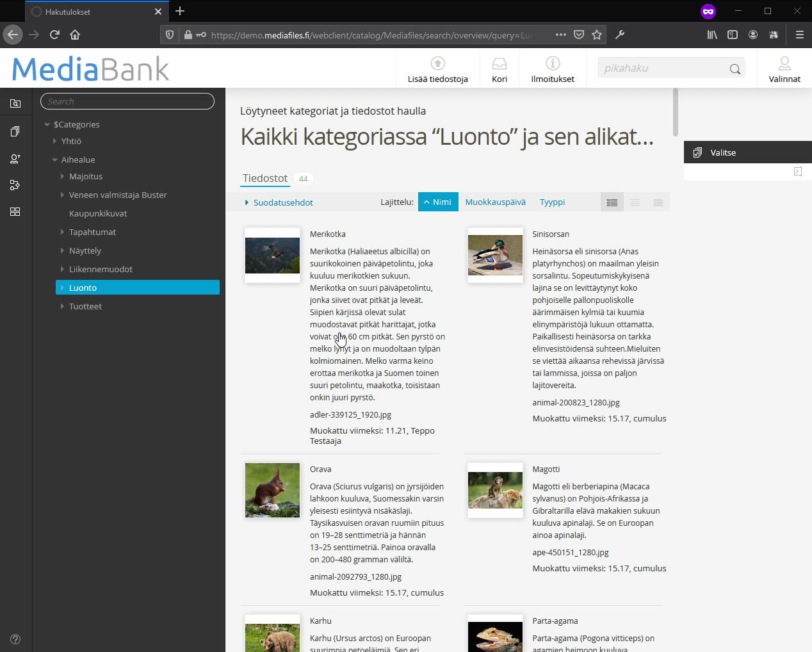
Task: Switch to compact list view
Action: 635,202
